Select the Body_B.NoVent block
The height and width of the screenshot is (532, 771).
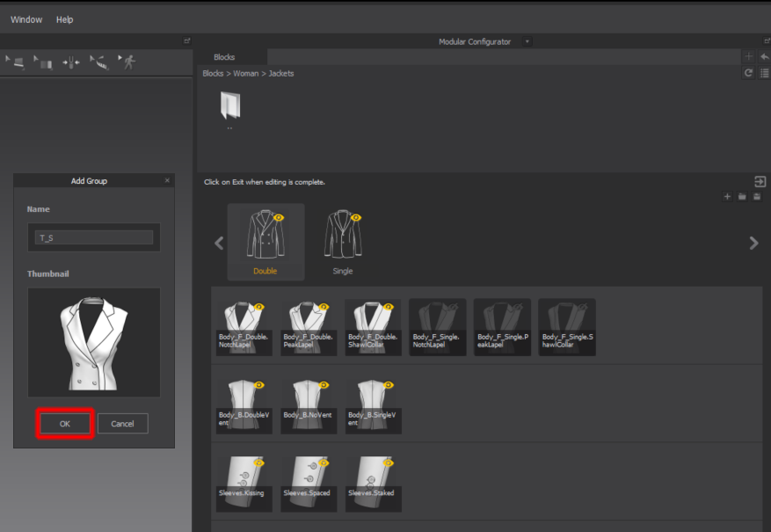309,404
